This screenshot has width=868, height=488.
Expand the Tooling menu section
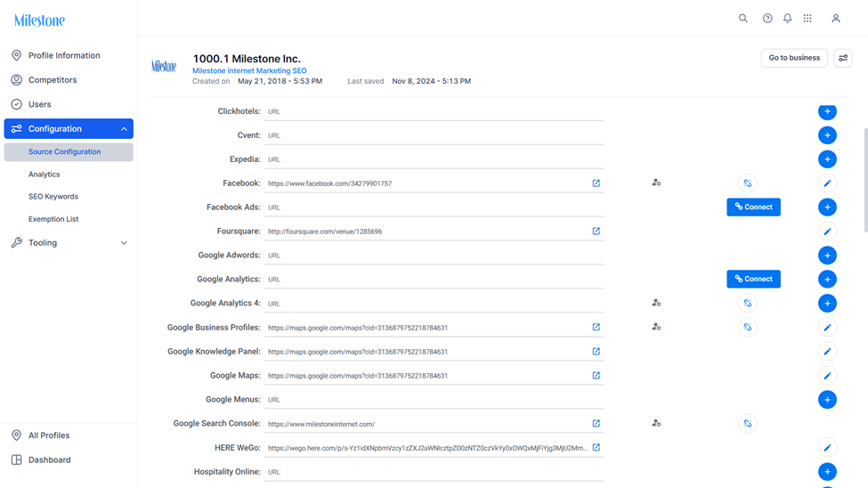(x=124, y=243)
